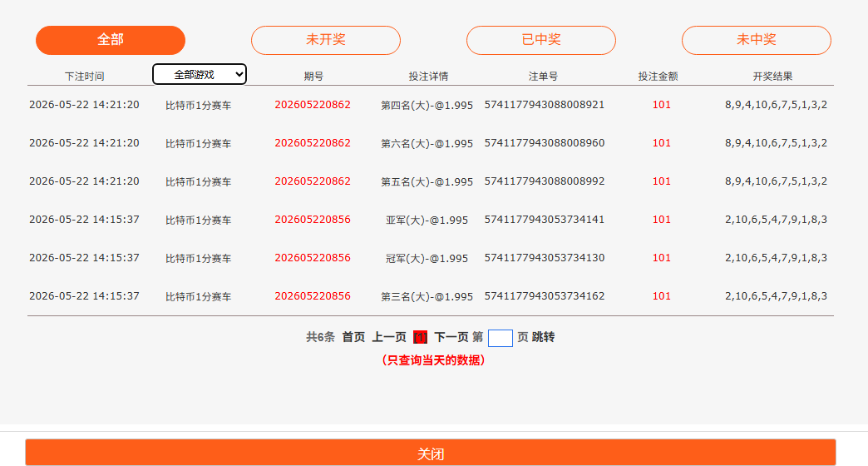This screenshot has width=868, height=466.
Task: Go to 下一页 next page
Action: point(451,337)
